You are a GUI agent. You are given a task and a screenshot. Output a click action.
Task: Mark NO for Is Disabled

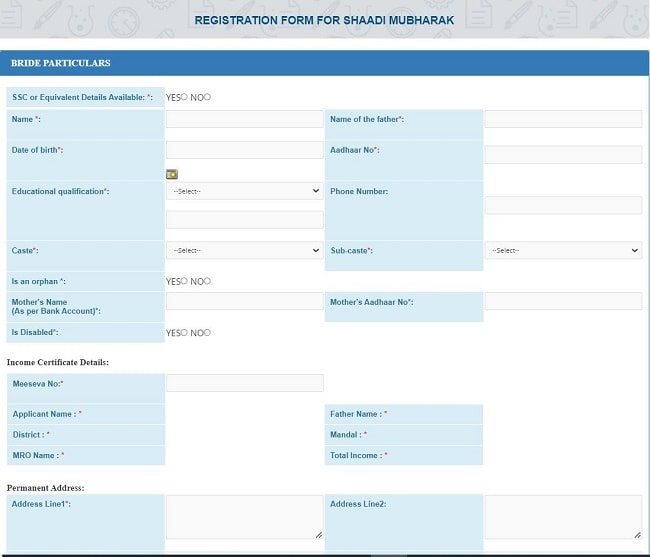click(207, 332)
